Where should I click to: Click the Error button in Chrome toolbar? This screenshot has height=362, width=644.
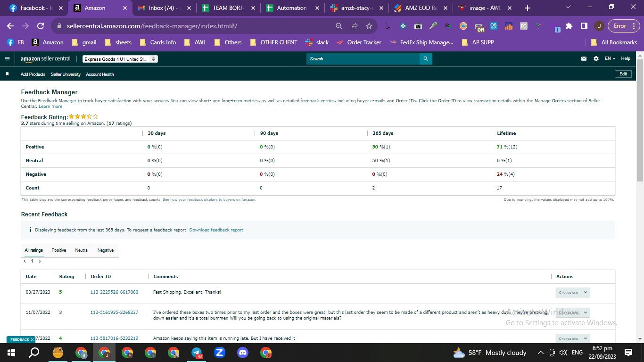[624, 26]
